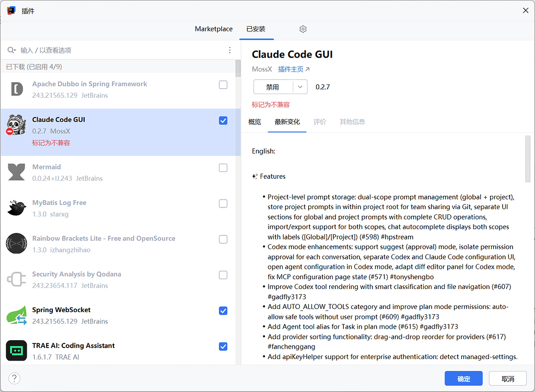Enable the Mermaid plugin checkbox
Screen dimensions: 535x392
[x=223, y=168]
